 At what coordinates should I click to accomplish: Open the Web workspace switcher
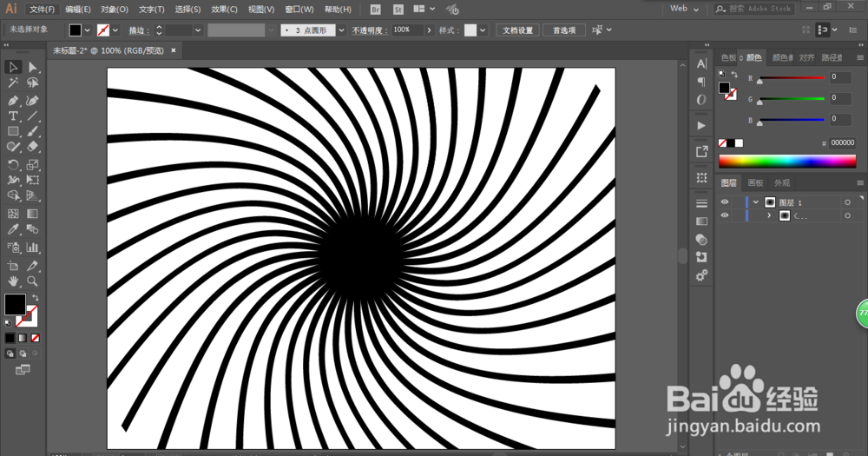[x=684, y=9]
